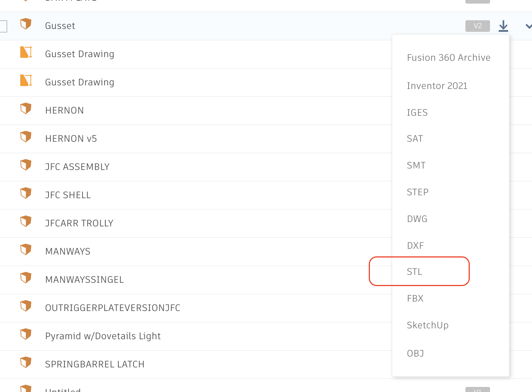Click the SPRINGBARREL LATCH cube icon
The width and height of the screenshot is (532, 392).
point(26,362)
